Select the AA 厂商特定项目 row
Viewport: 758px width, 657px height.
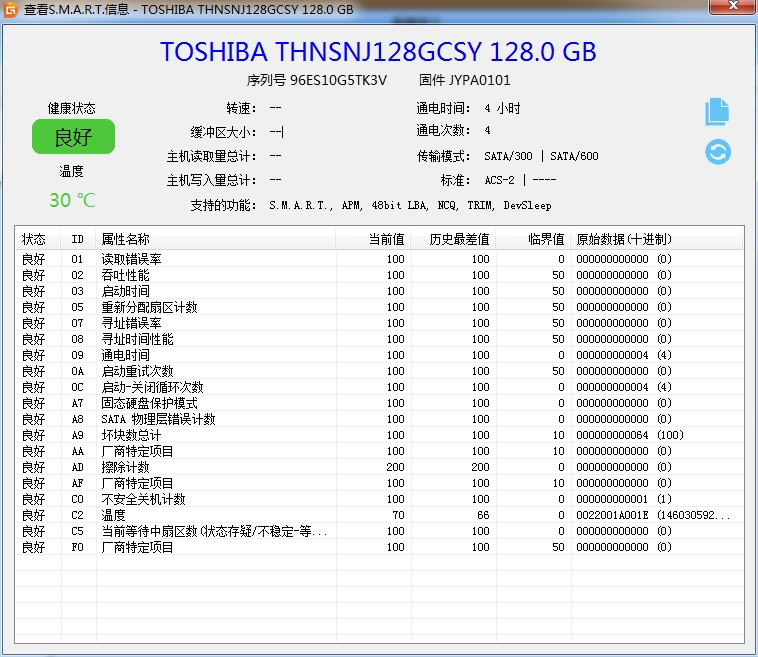(379, 451)
